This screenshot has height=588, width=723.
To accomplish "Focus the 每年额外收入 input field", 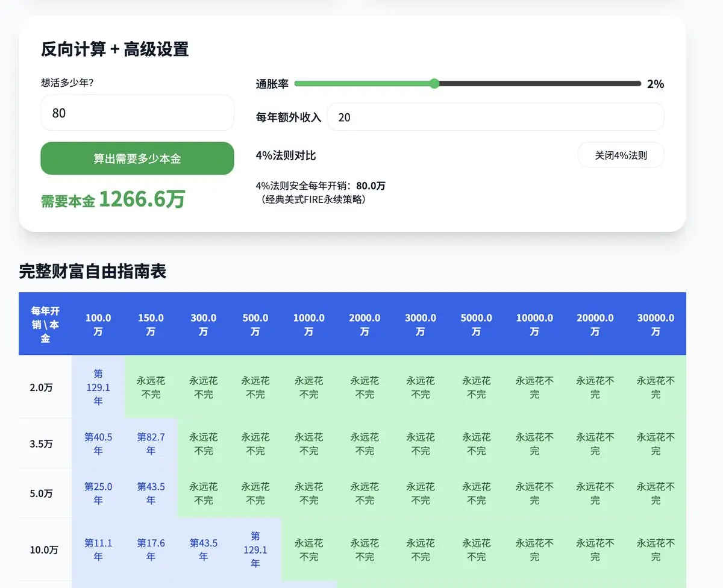I will [x=495, y=117].
